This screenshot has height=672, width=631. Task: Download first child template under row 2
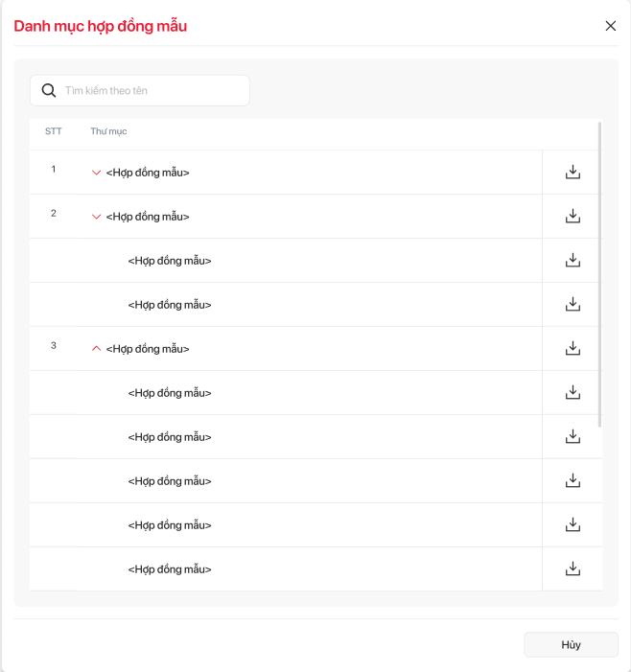[573, 261]
